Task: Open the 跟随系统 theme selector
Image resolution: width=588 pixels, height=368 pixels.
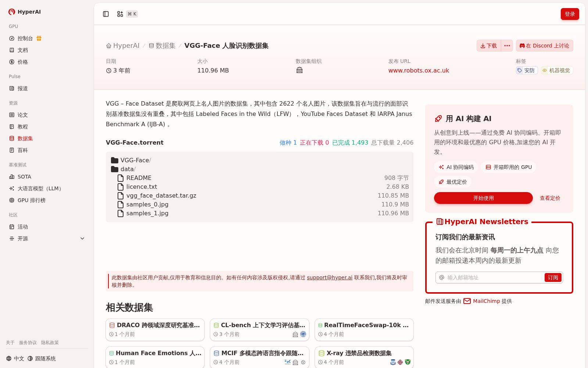Action: 42,358
